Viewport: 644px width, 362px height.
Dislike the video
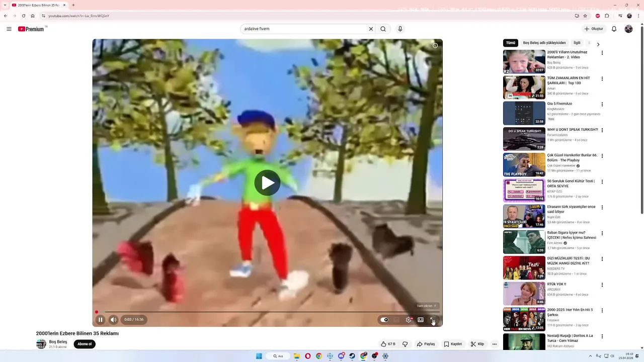[405, 344]
